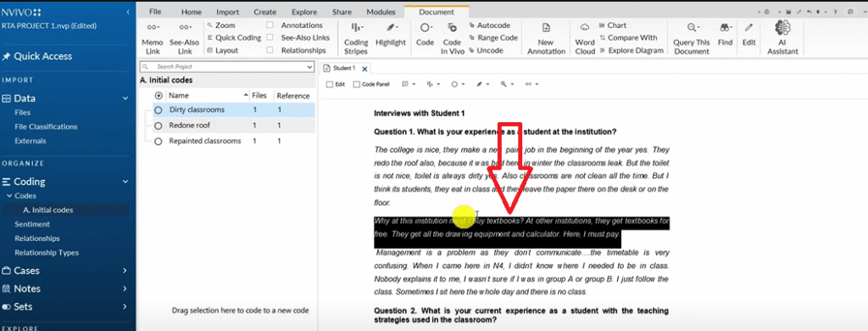
Task: Toggle the Annotations checkbox
Action: click(x=270, y=25)
